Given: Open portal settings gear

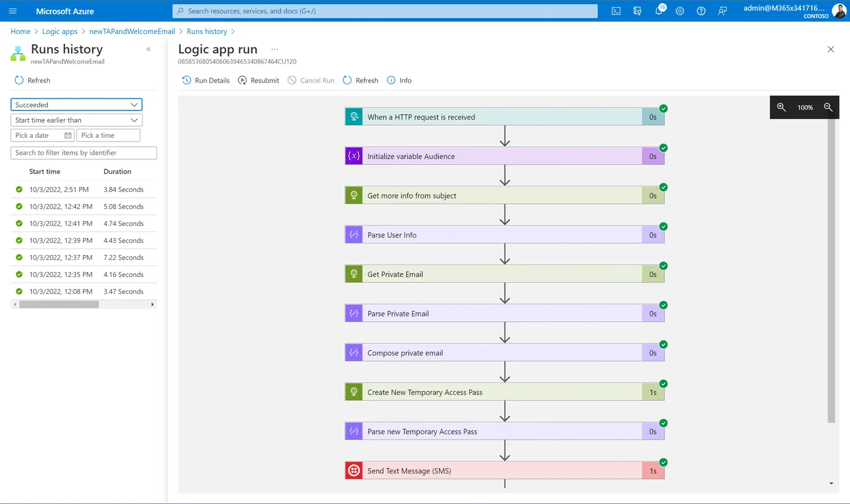Looking at the screenshot, I should coord(680,11).
